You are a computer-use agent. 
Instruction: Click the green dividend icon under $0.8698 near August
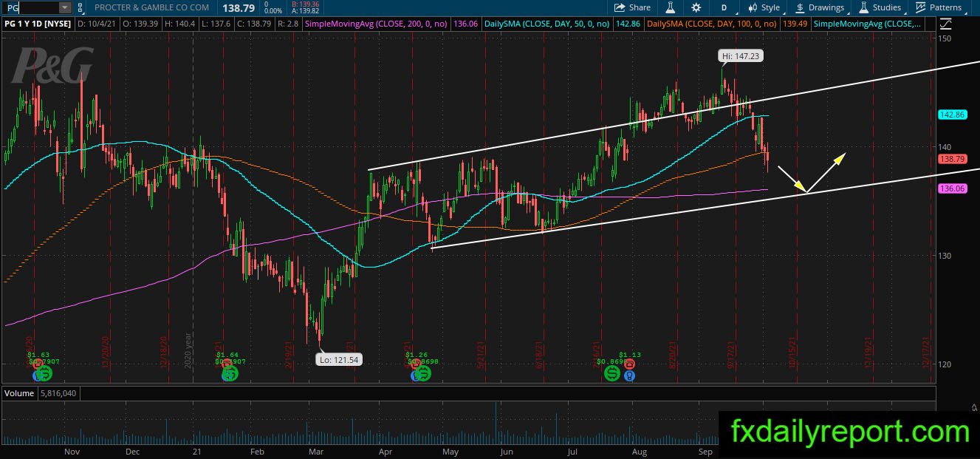coord(612,374)
